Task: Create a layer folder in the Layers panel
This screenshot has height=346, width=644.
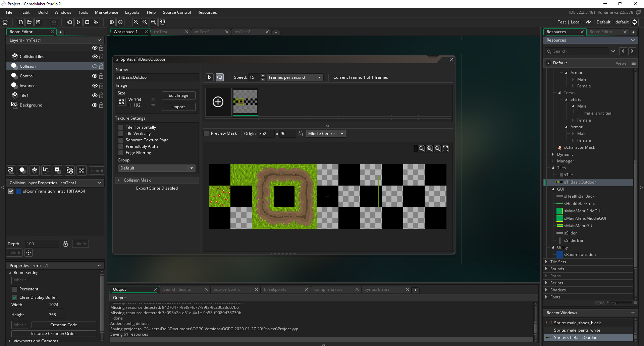Action: point(69,170)
